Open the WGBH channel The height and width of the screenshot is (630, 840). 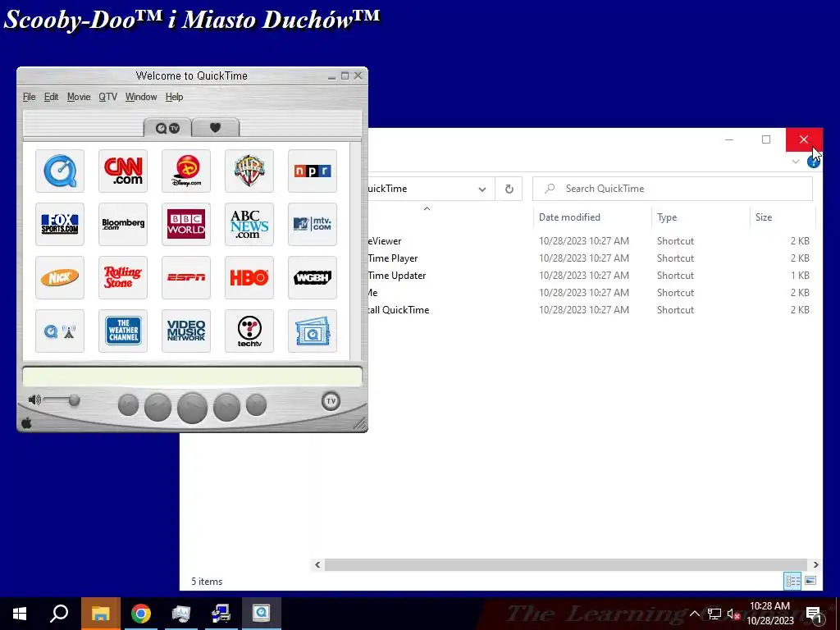click(313, 277)
